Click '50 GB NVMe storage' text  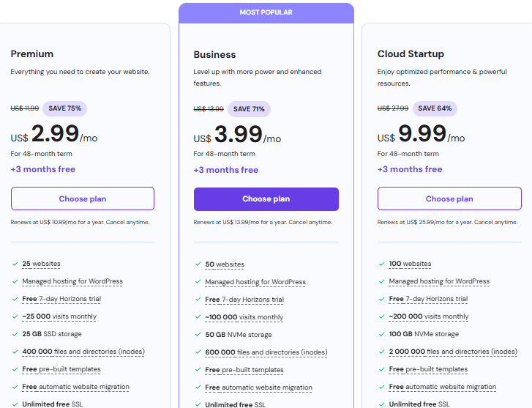pos(239,335)
